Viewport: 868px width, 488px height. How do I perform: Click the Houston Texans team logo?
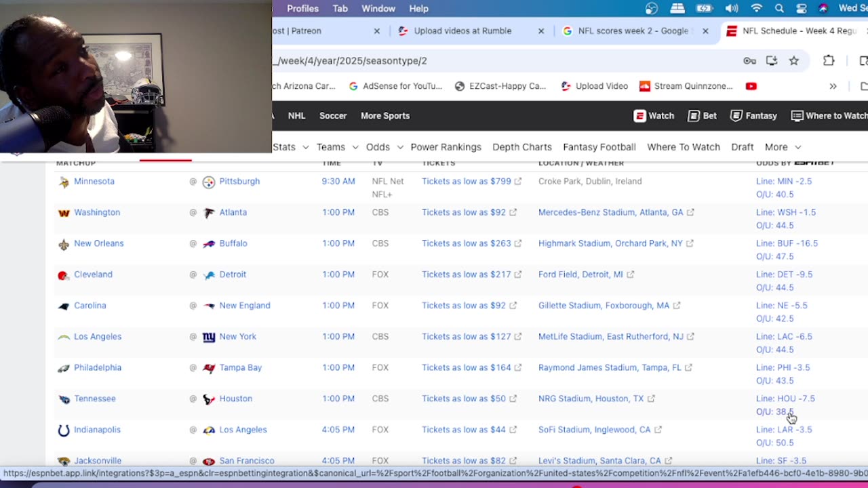click(x=209, y=399)
